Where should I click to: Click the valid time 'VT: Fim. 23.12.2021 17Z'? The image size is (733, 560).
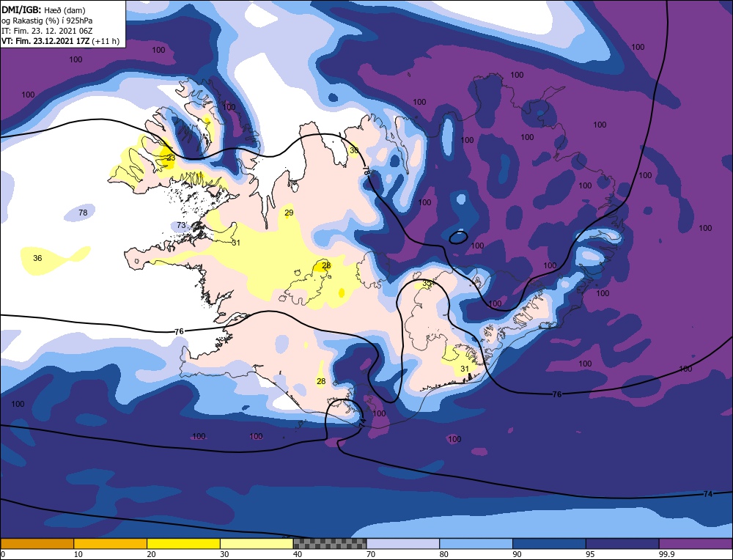point(45,41)
